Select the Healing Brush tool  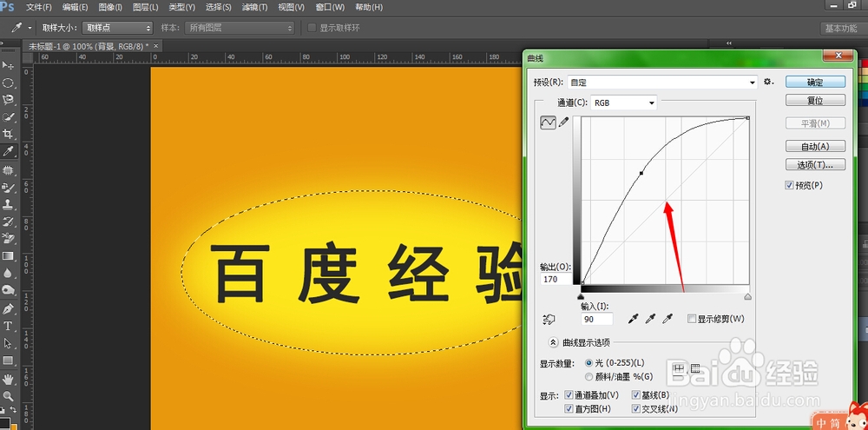pyautogui.click(x=9, y=170)
